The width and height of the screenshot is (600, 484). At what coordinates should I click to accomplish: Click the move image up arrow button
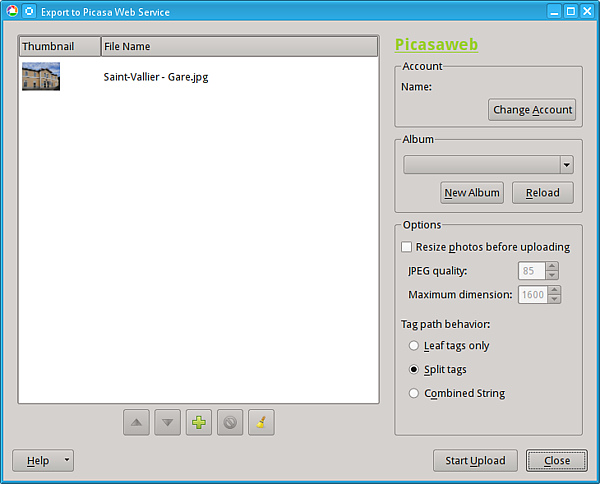point(136,422)
